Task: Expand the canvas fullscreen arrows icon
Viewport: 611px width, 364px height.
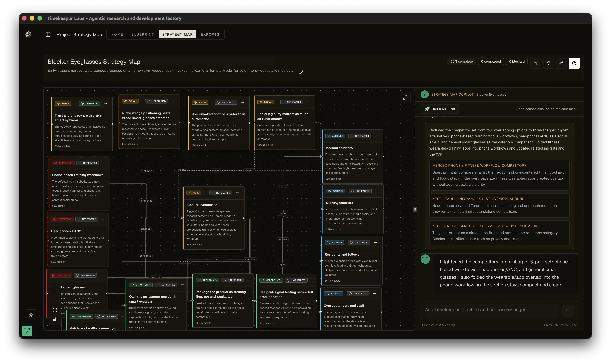Action: tap(405, 97)
